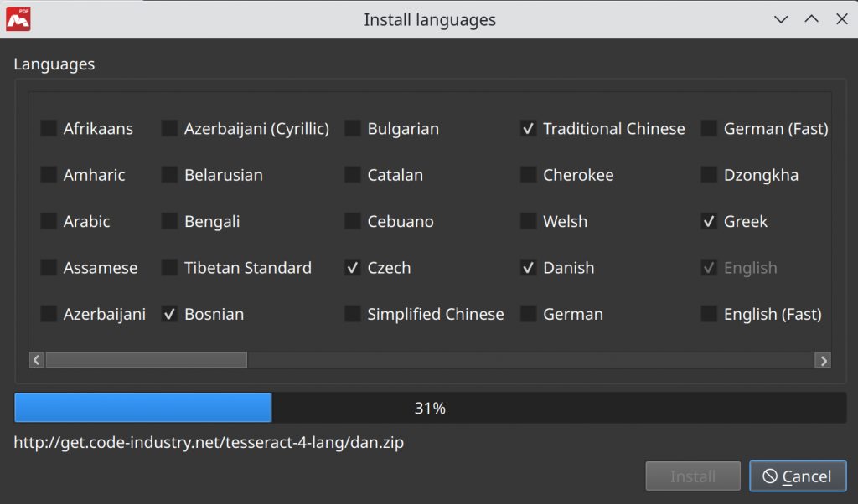Click the title bar chevron-down minimize icon

point(781,19)
